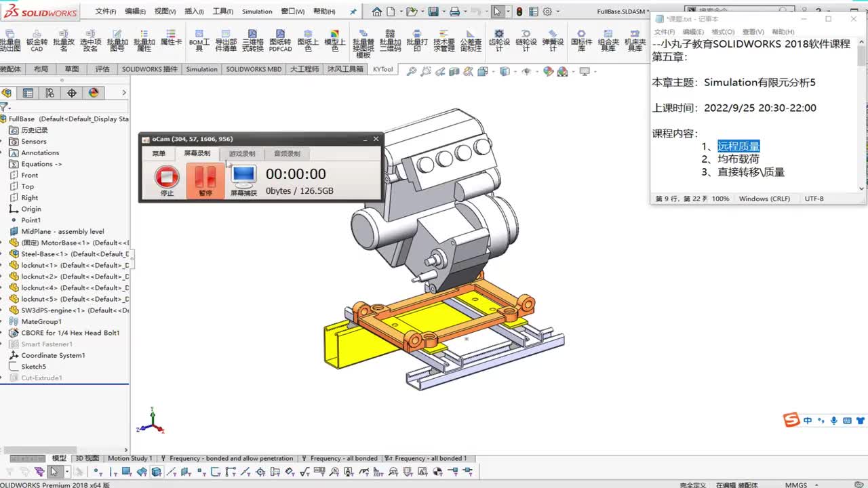Open the 链轮设计 sprocket tool

click(x=526, y=41)
